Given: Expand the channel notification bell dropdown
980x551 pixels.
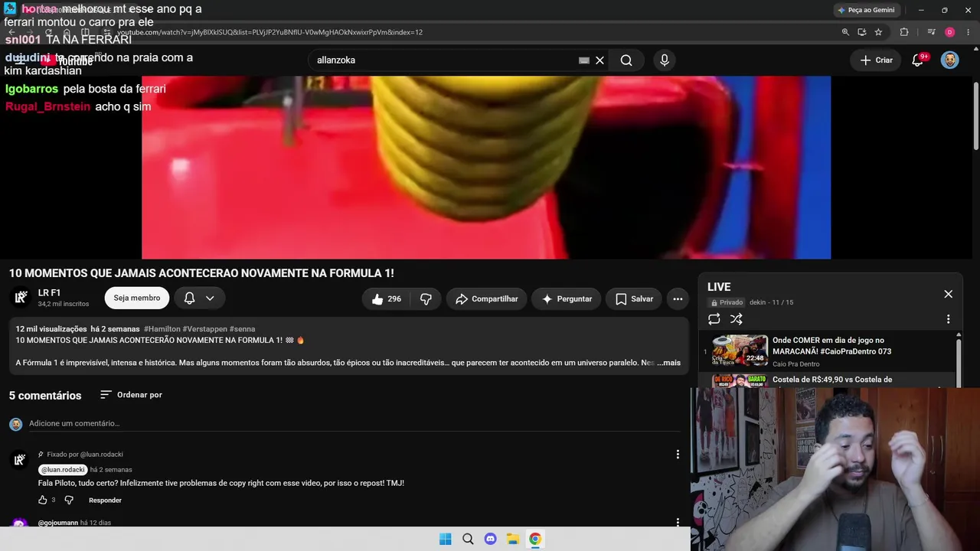Looking at the screenshot, I should (199, 298).
